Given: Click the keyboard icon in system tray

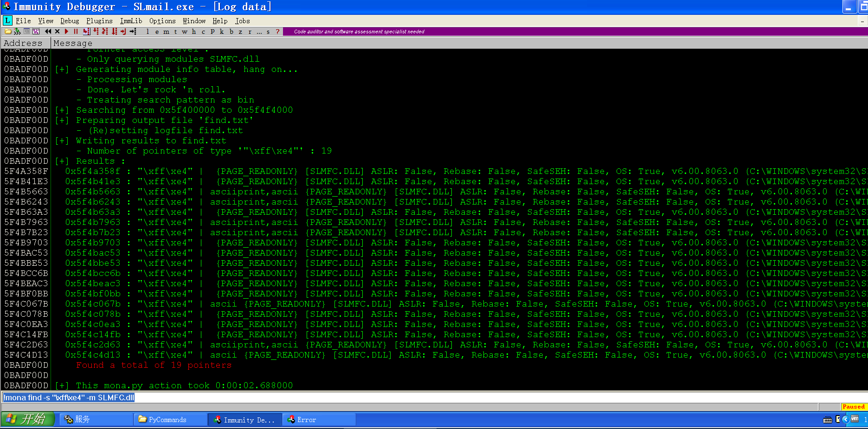Looking at the screenshot, I should click(x=827, y=420).
